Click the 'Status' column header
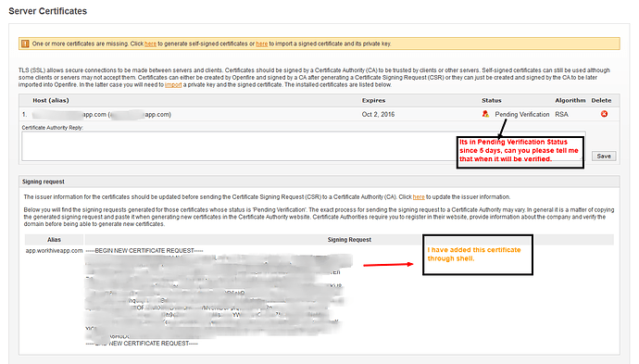The image size is (639, 364). pos(492,100)
